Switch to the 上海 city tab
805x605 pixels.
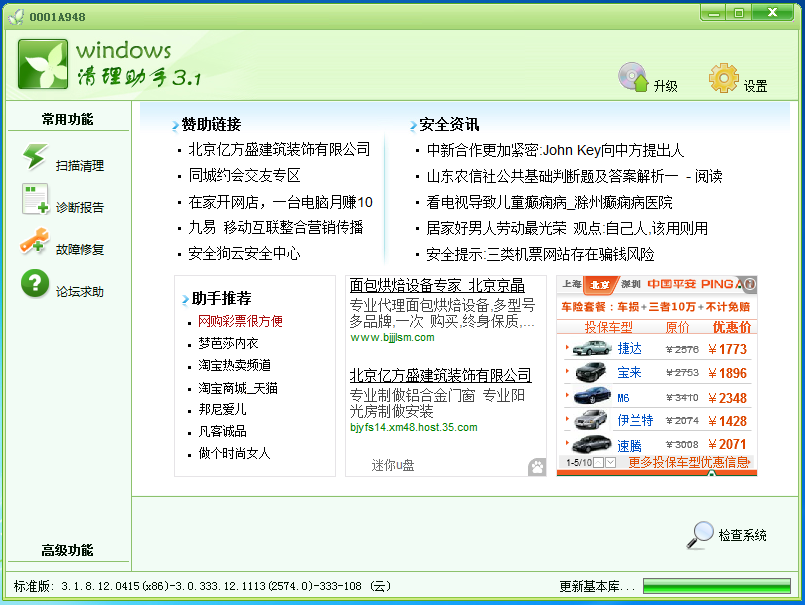point(571,284)
